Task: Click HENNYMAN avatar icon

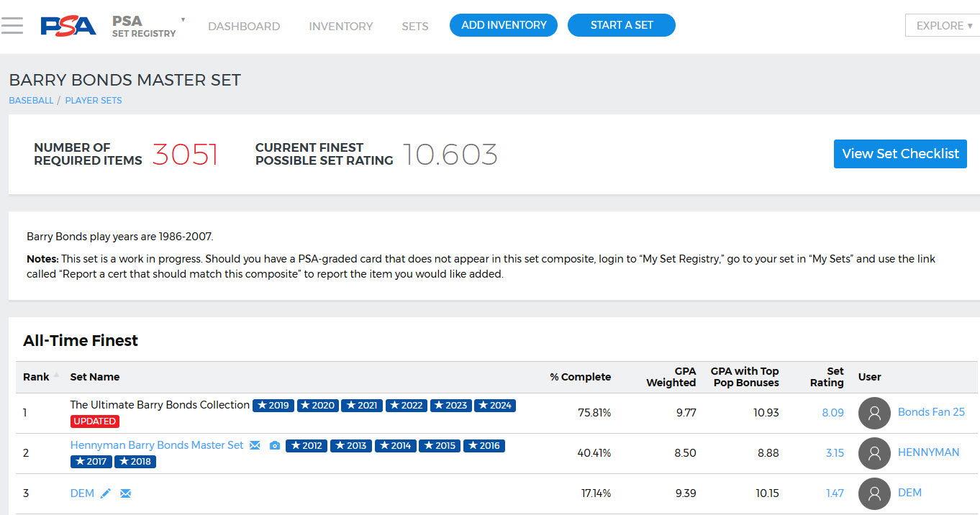Action: (874, 454)
